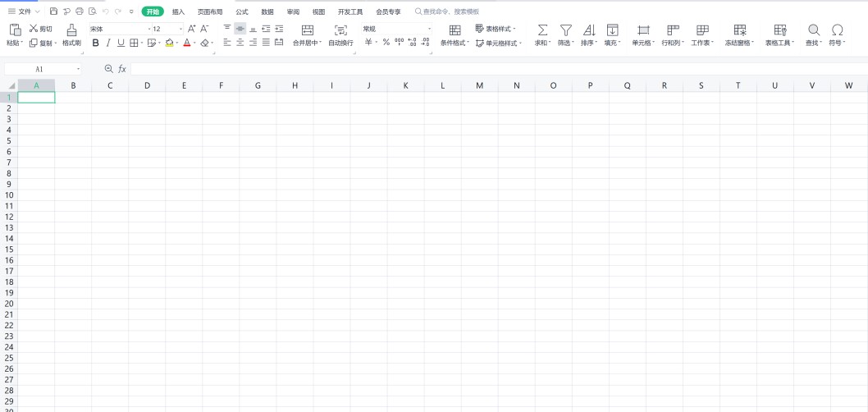
Task: Toggle top vertical alignment
Action: [227, 28]
